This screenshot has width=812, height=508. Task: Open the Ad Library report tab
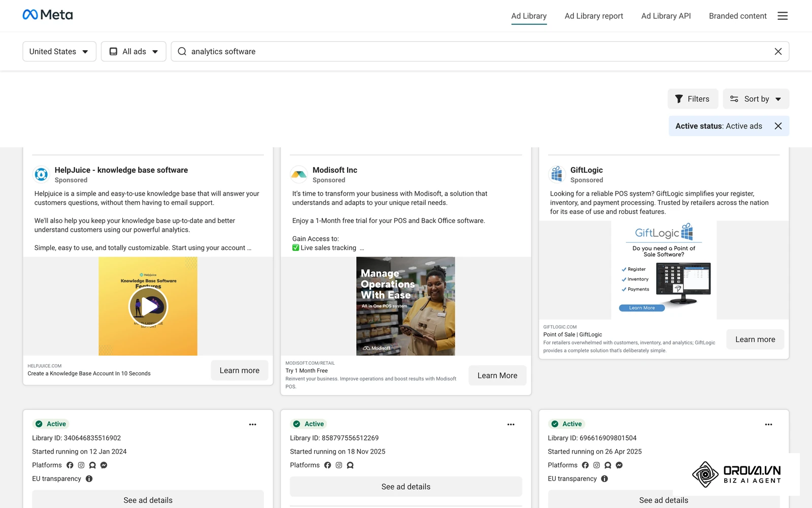[x=594, y=16]
